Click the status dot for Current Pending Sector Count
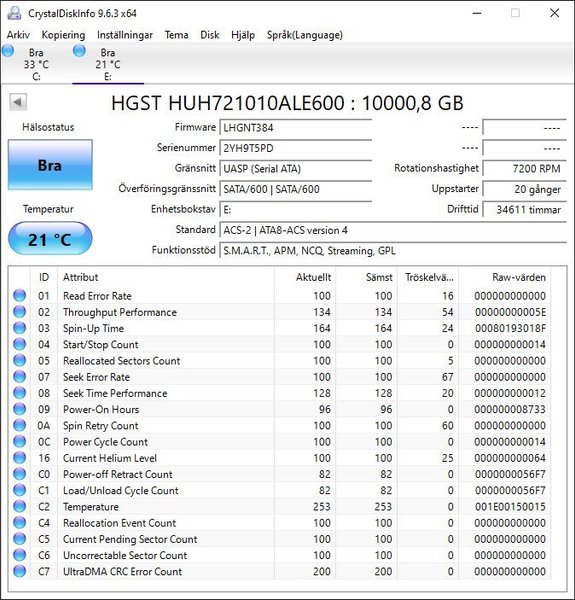This screenshot has width=575, height=600. 20,538
